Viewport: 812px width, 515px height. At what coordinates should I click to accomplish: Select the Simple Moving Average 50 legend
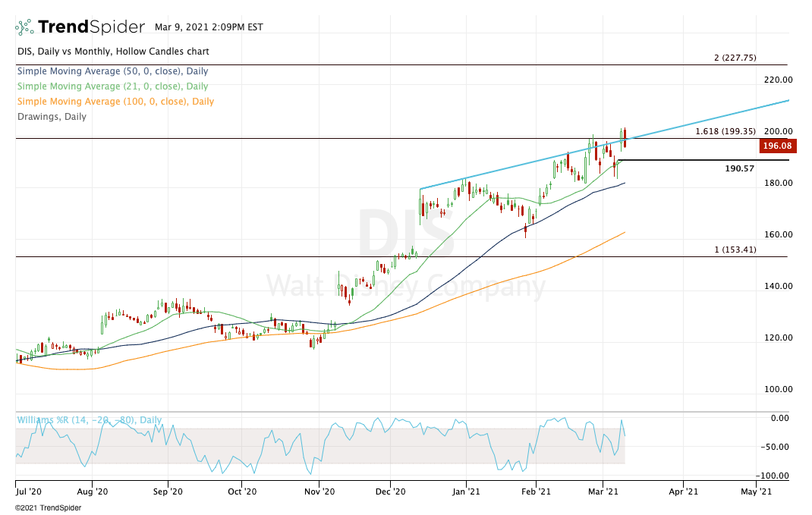[112, 71]
